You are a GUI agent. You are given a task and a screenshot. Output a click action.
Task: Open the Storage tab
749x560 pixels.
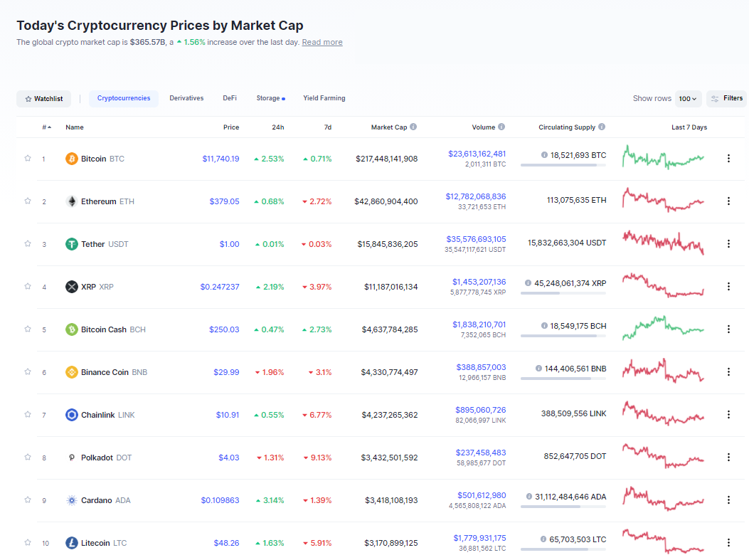coord(270,98)
